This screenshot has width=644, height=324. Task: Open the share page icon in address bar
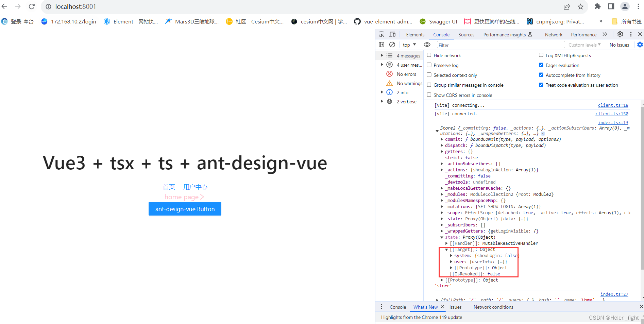point(567,6)
